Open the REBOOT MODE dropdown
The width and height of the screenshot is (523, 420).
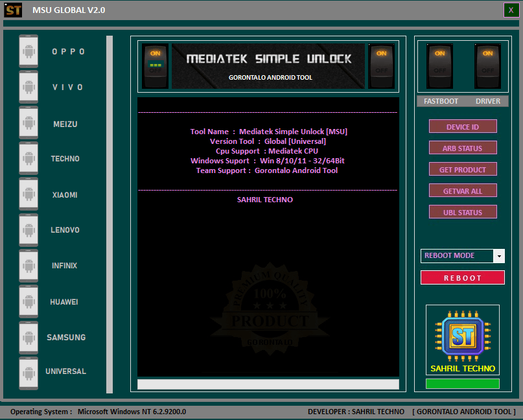456,255
